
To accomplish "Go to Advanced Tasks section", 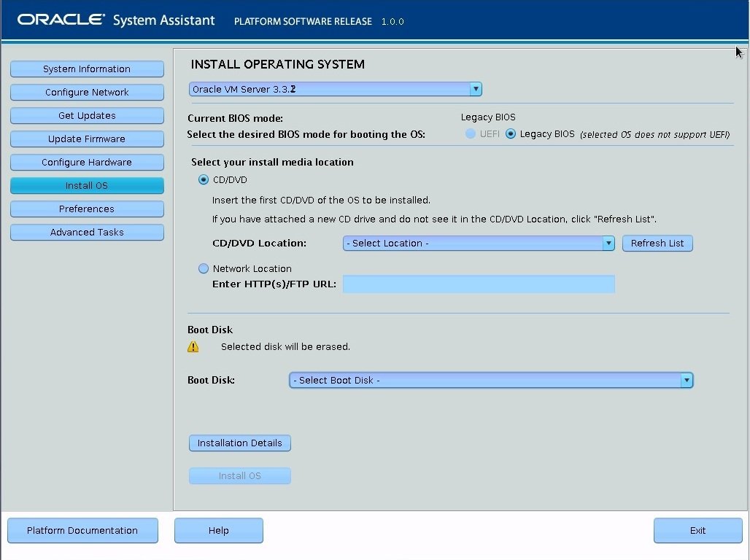I will (87, 232).
